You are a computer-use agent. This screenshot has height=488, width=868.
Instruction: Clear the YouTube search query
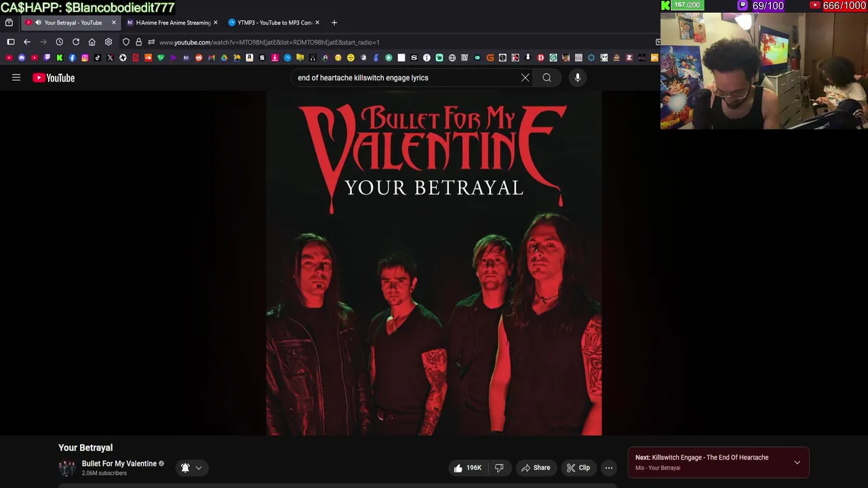525,77
